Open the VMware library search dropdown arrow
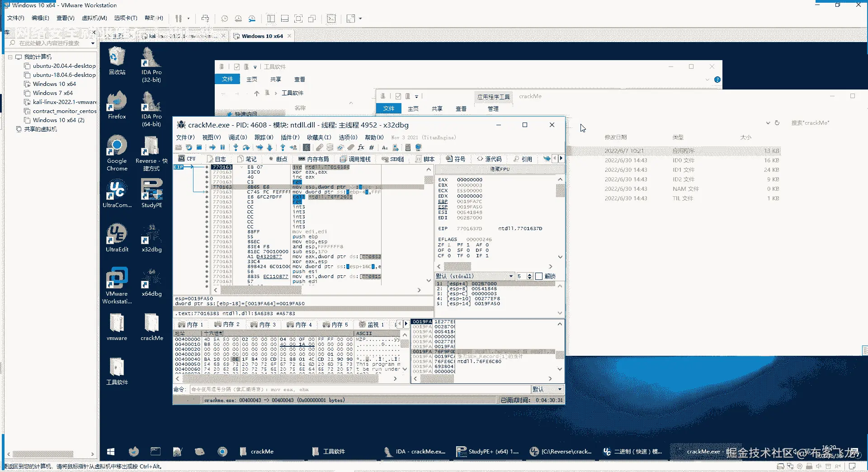The width and height of the screenshot is (868, 472). (93, 43)
